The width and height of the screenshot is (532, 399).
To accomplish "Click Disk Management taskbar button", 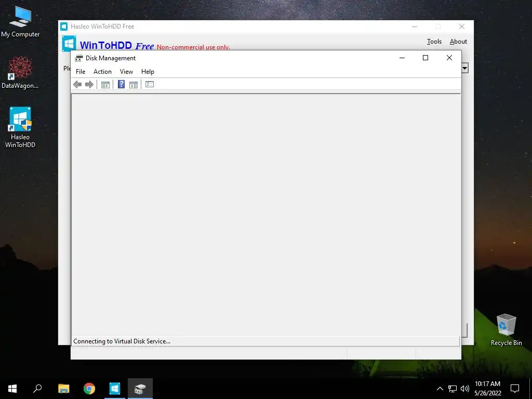I will coord(140,389).
